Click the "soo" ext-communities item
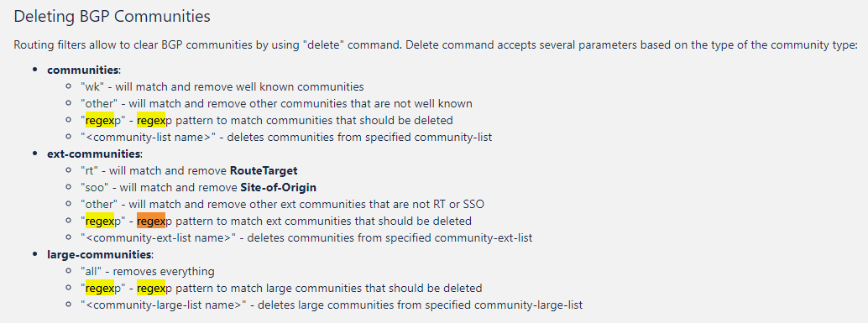 click(x=198, y=187)
